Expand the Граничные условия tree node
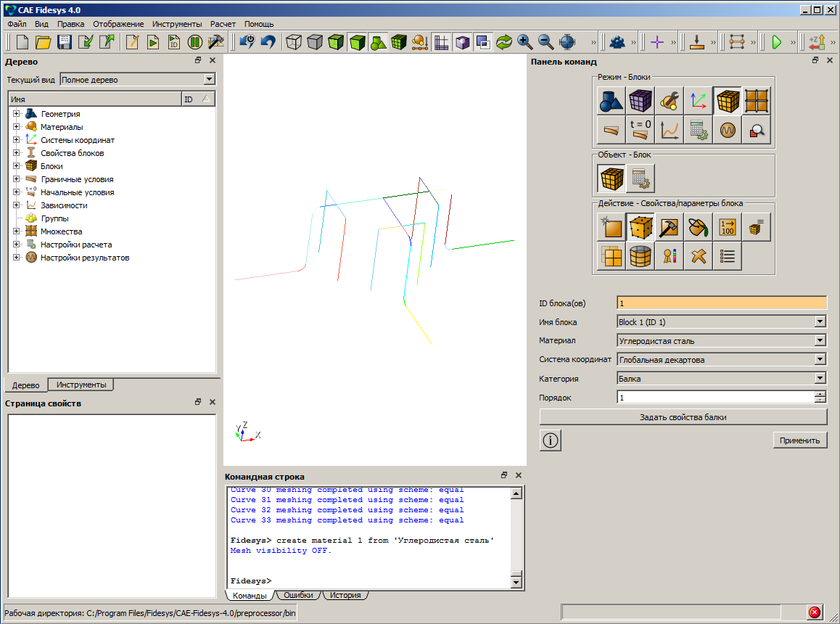 16,179
